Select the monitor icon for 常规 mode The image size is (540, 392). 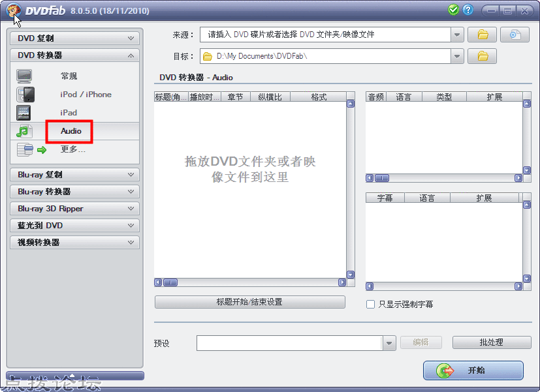coord(24,76)
